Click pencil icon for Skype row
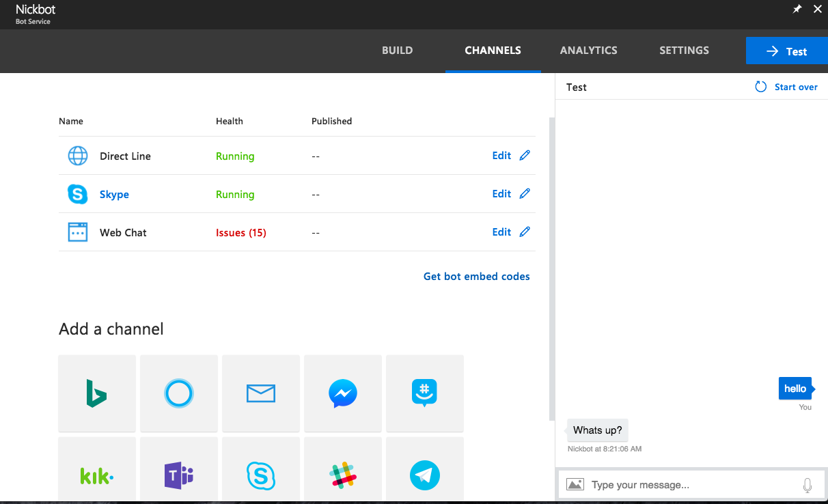The image size is (828, 504). (525, 193)
